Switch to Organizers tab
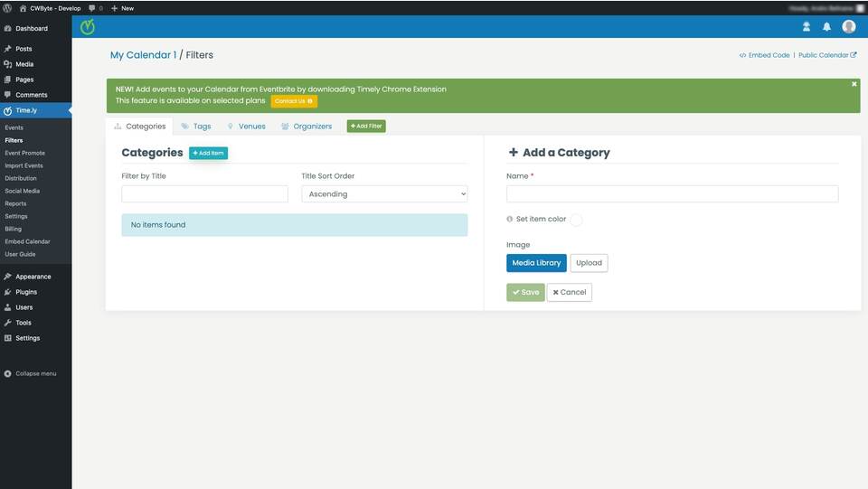 (307, 127)
